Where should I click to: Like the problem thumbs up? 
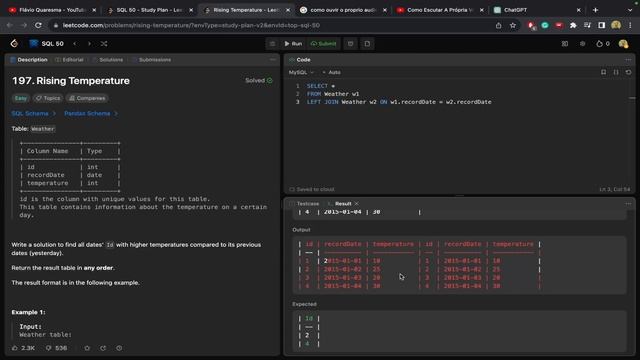click(x=23, y=348)
